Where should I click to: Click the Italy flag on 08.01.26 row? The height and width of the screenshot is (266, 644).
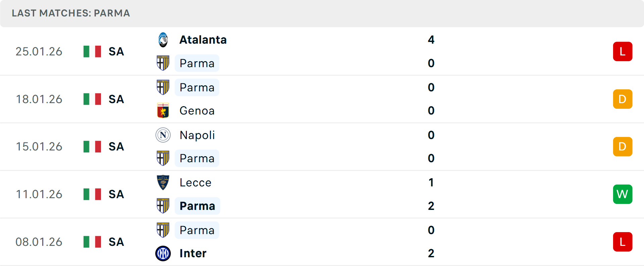coord(92,242)
